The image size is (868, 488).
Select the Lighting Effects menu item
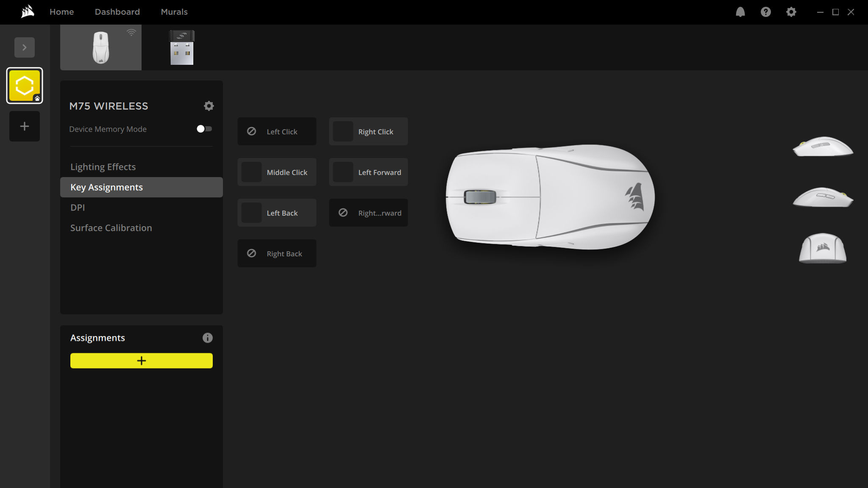[103, 166]
